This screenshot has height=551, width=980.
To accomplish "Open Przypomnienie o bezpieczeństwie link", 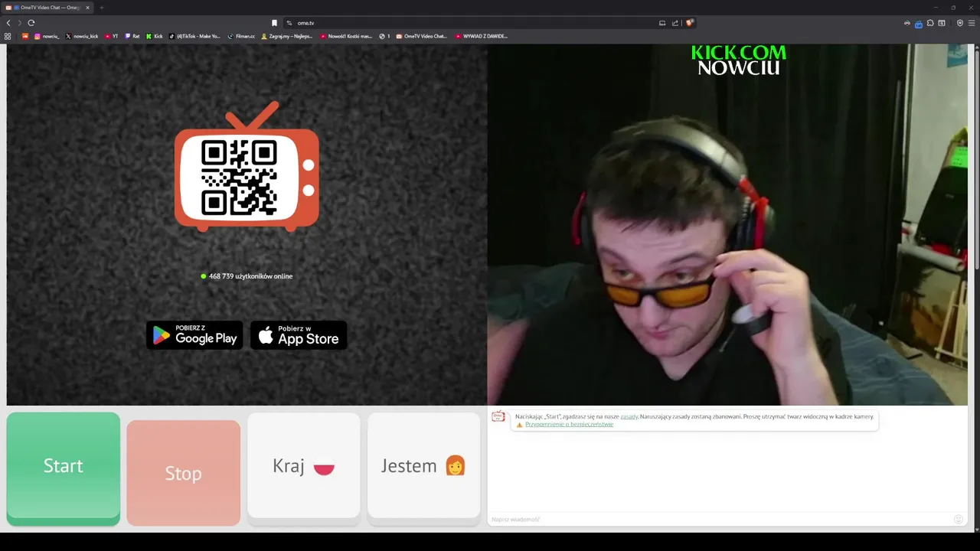I will 569,425.
